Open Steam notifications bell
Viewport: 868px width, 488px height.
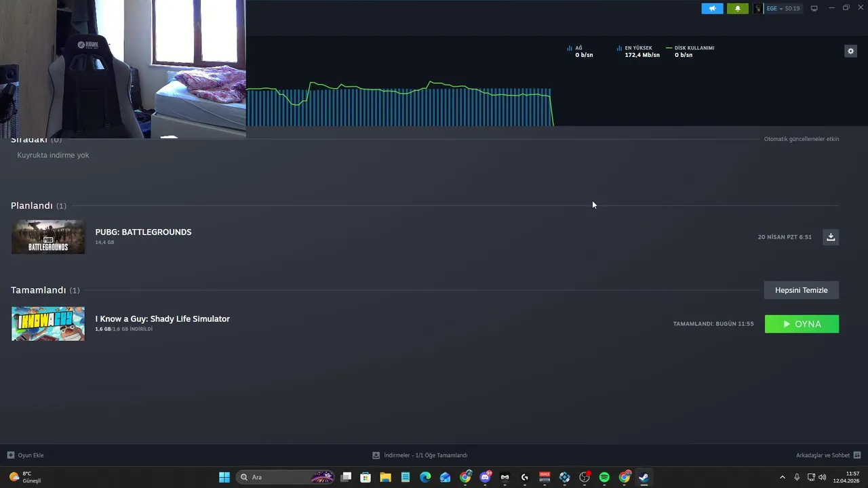click(x=738, y=9)
